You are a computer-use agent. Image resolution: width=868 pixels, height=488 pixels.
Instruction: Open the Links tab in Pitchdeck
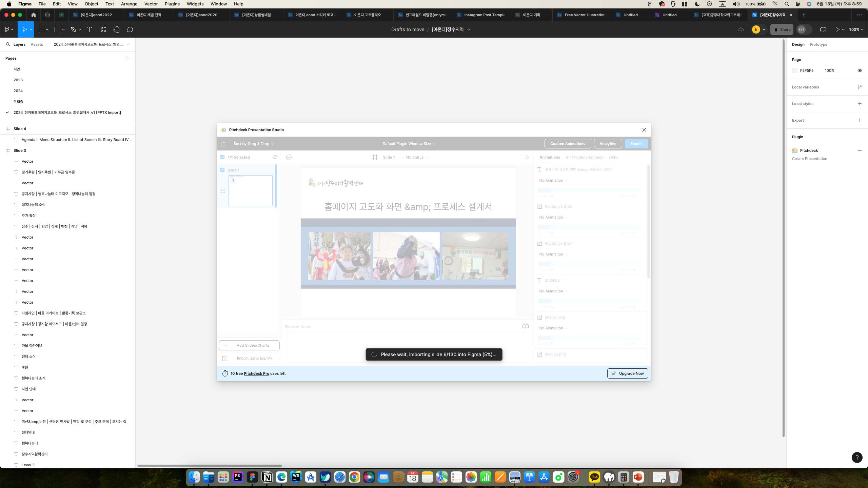tap(613, 157)
